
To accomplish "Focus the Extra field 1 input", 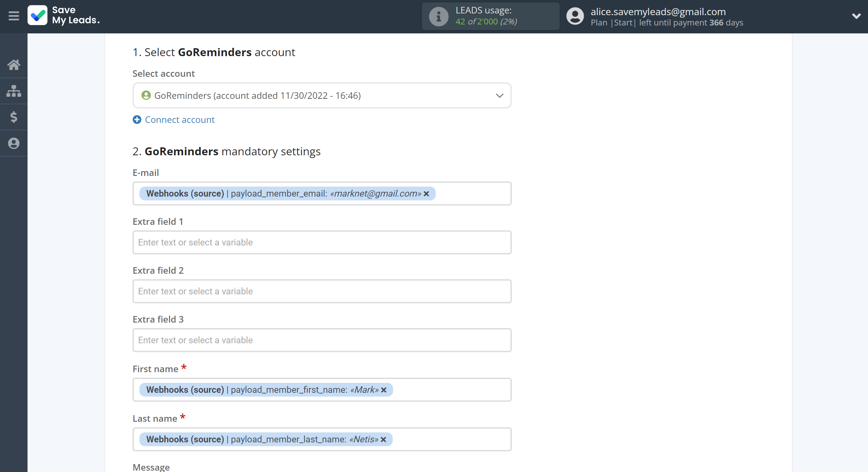I will (x=322, y=242).
